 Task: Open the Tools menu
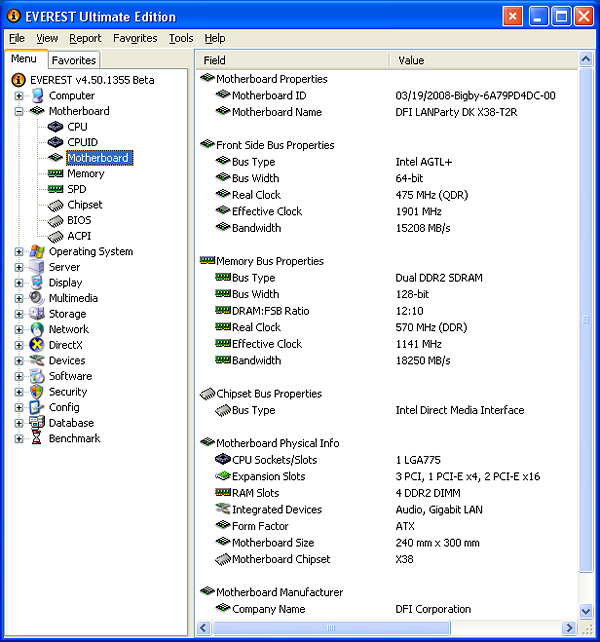pyautogui.click(x=181, y=38)
